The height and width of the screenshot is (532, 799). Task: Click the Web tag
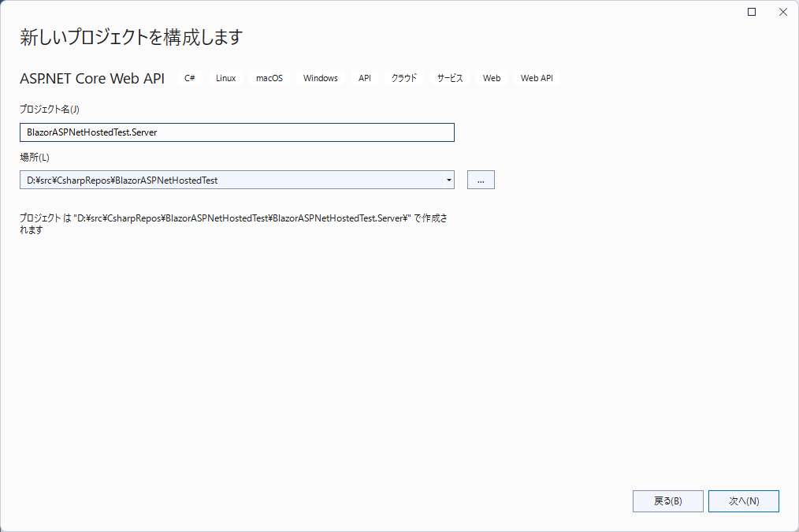(492, 78)
